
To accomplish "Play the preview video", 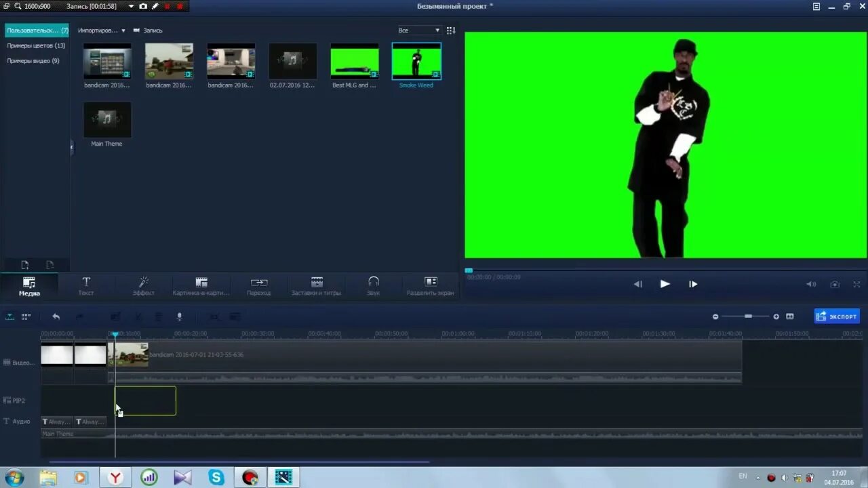I will pyautogui.click(x=665, y=284).
